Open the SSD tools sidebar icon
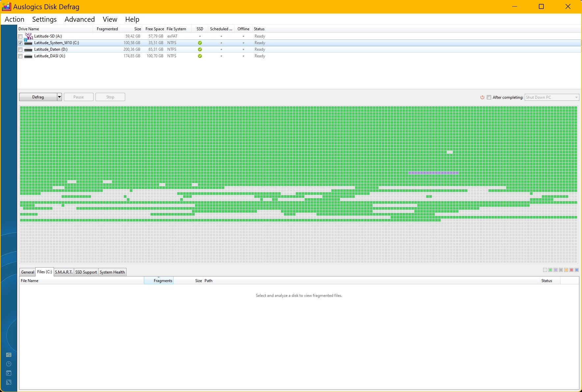The height and width of the screenshot is (392, 582). [x=9, y=382]
